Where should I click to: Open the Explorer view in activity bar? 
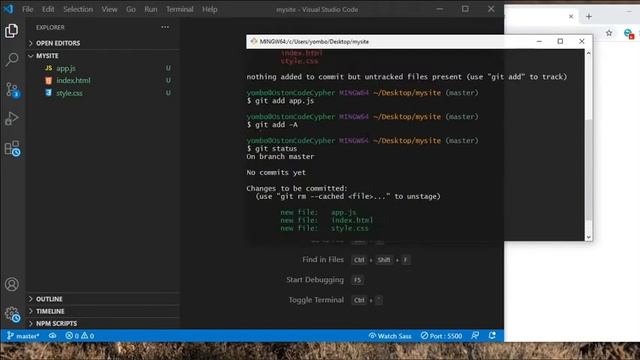pyautogui.click(x=11, y=31)
